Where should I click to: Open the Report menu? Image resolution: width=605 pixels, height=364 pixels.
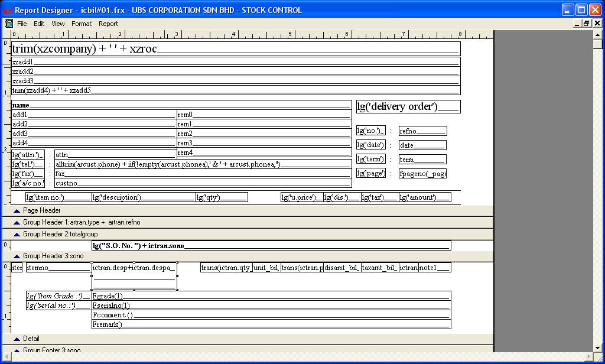(x=108, y=24)
